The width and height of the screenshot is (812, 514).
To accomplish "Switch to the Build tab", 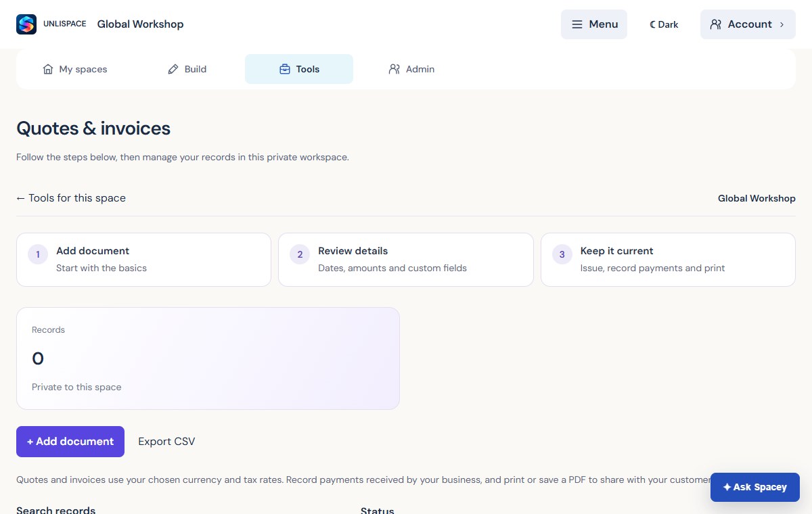I will 187,69.
